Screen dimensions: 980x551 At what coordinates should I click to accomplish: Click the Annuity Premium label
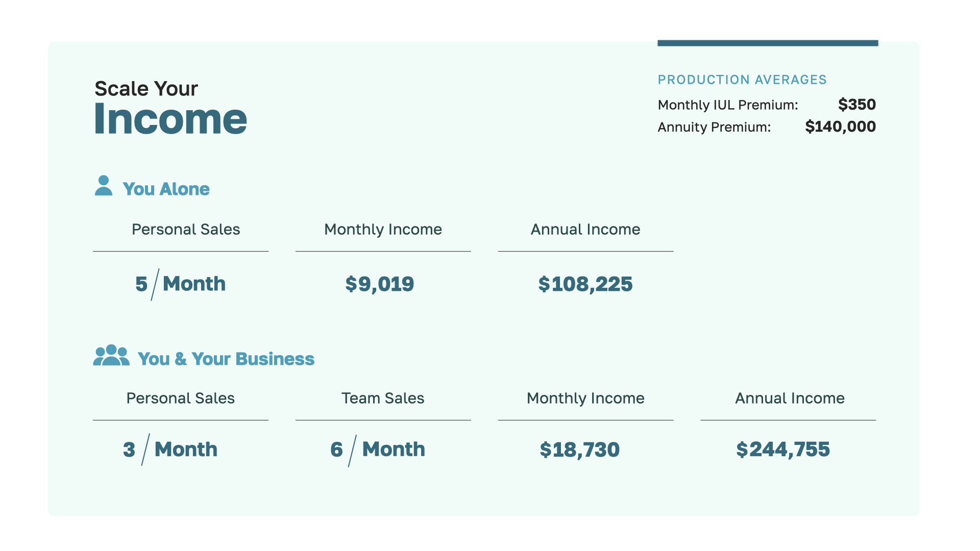click(714, 127)
